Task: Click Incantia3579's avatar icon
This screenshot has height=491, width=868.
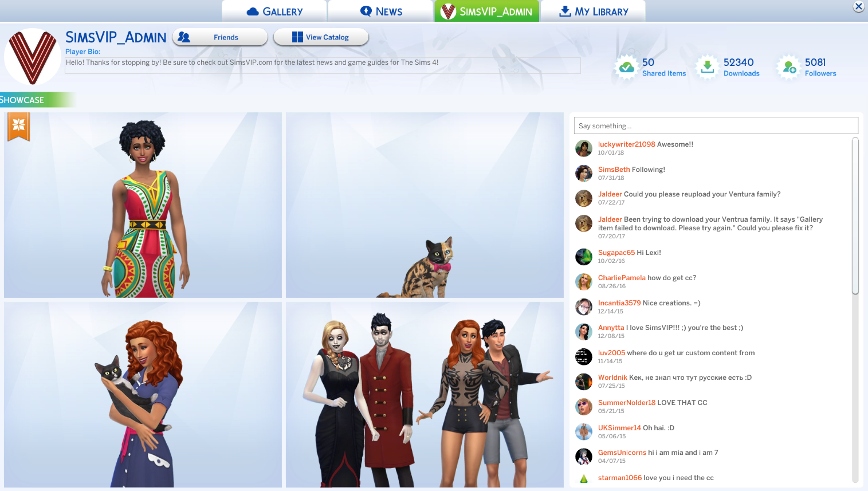Action: click(584, 307)
